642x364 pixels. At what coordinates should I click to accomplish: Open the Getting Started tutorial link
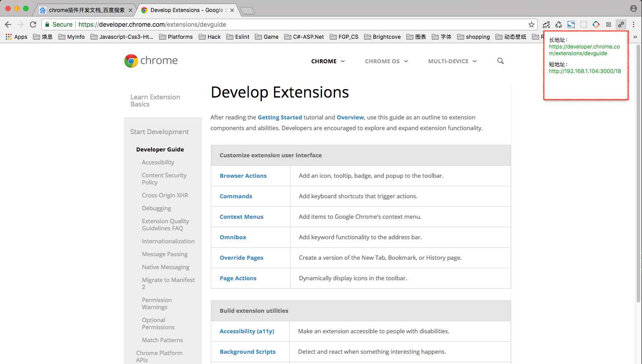tap(280, 118)
